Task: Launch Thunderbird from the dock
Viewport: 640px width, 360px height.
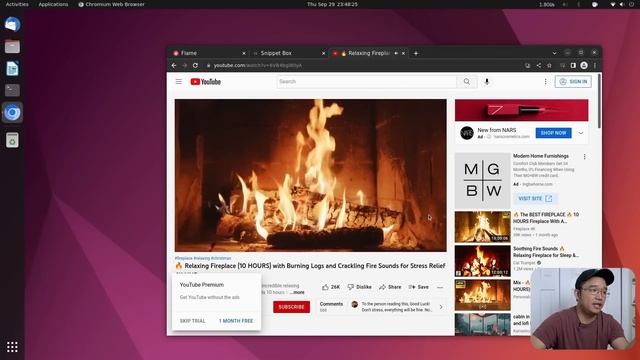Action: click(12, 24)
